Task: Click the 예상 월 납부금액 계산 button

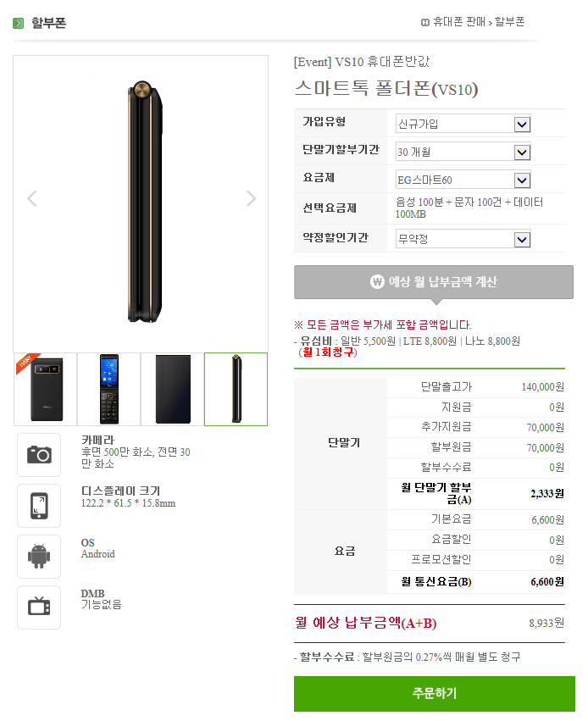Action: coord(434,282)
